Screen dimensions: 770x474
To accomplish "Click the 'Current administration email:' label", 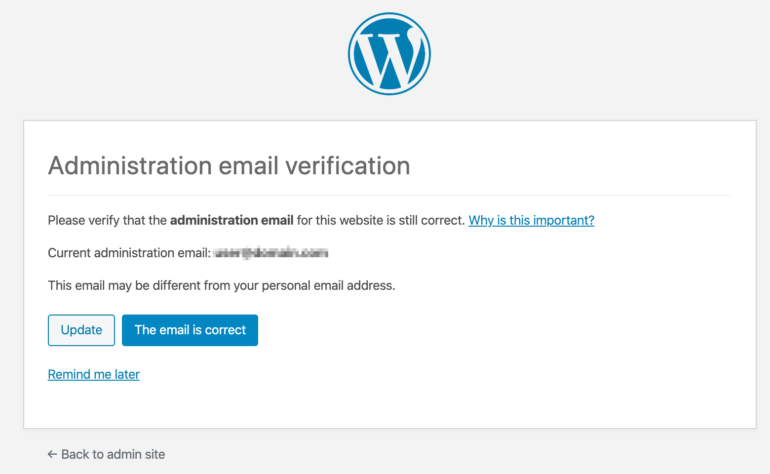I will [x=129, y=253].
